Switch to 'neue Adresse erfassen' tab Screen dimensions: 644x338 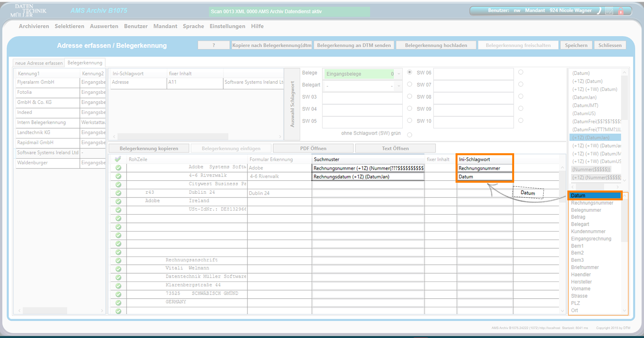tap(39, 63)
